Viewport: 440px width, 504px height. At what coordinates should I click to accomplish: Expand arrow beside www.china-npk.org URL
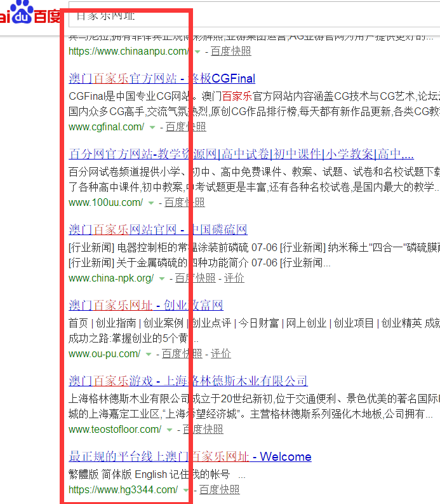162,278
